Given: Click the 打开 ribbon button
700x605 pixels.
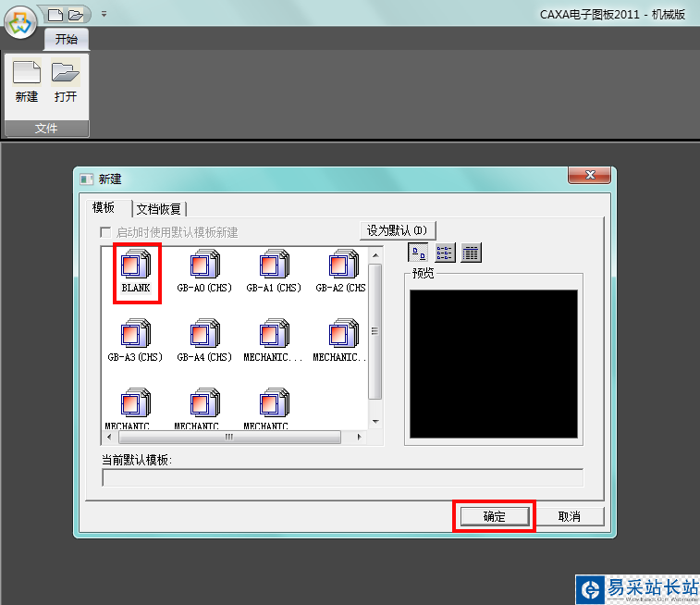Looking at the screenshot, I should click(x=66, y=81).
